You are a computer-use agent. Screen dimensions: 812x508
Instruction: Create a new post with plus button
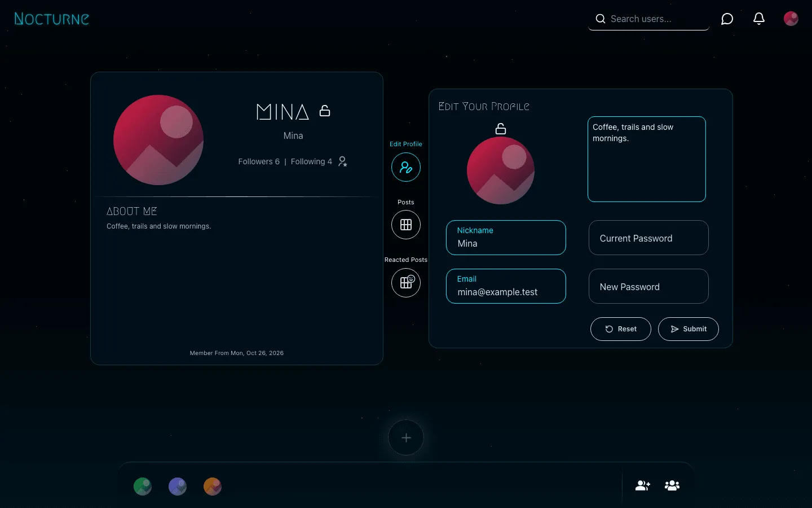(406, 437)
